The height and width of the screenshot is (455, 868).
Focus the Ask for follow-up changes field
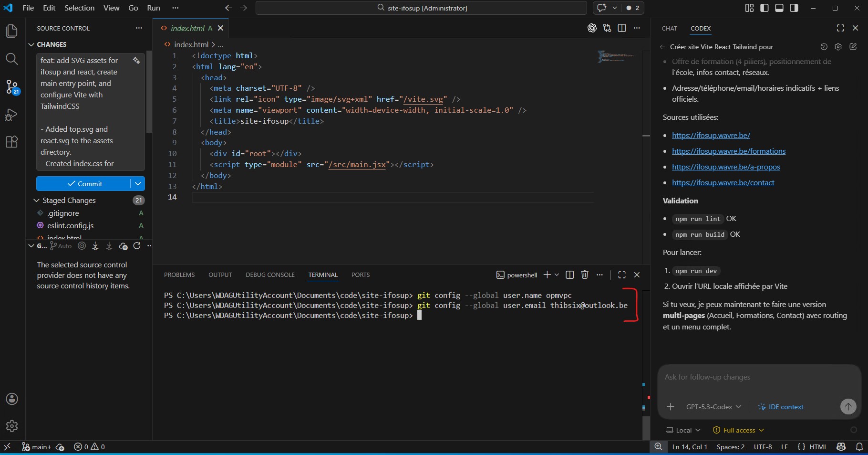pyautogui.click(x=759, y=377)
